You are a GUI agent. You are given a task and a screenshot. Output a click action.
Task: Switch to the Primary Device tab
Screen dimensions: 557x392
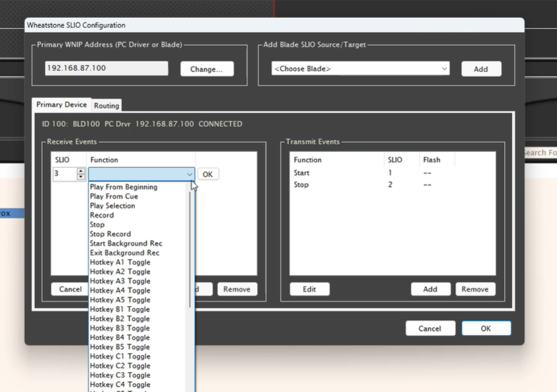(x=61, y=104)
